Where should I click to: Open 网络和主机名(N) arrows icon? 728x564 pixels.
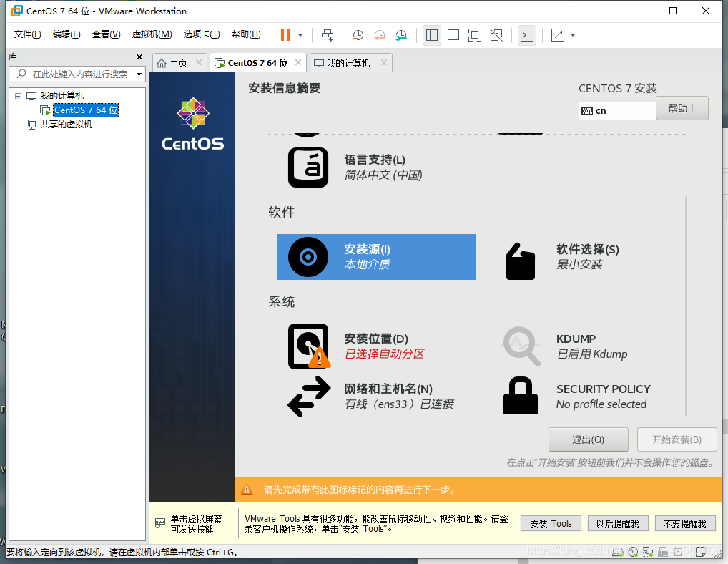click(x=309, y=397)
